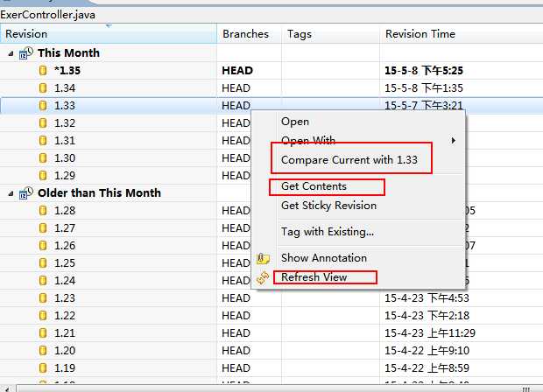Sort by the Revision column header
Screen dimensions: 543x392
109,34
